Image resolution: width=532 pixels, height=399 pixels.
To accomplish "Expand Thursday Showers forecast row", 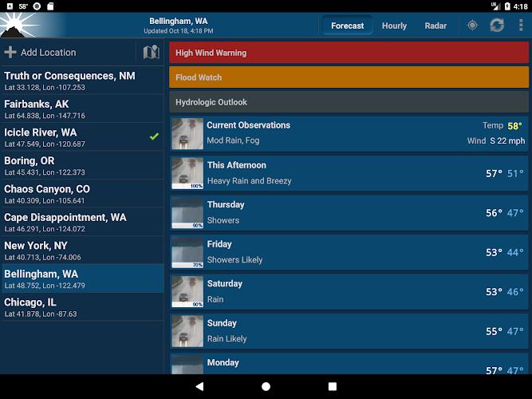I will (x=349, y=212).
